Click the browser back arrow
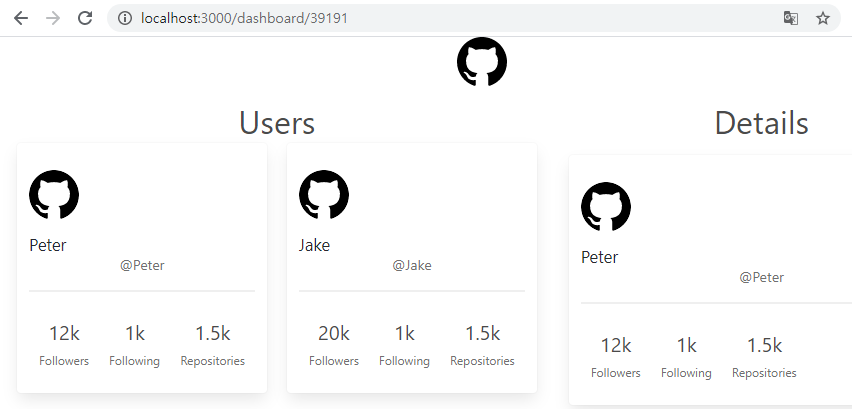Viewport: 852px width, 409px height. click(21, 18)
